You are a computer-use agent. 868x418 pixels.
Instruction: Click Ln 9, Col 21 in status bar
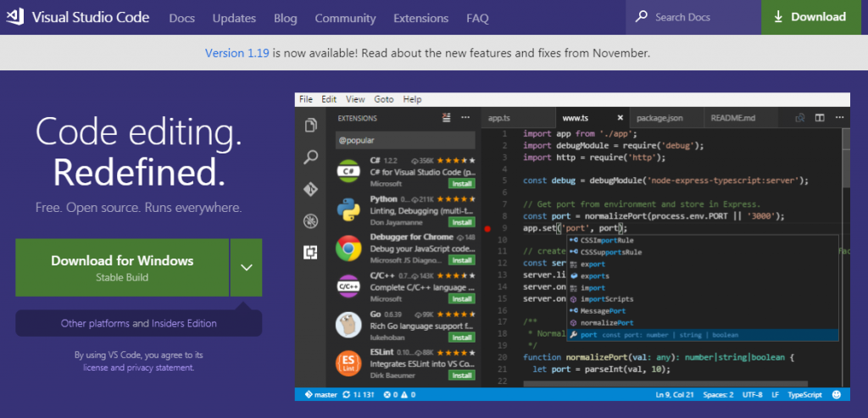pyautogui.click(x=676, y=395)
